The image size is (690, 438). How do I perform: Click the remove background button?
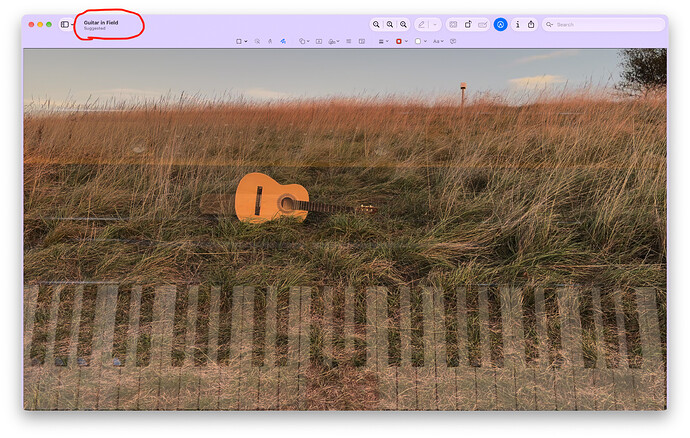point(453,25)
